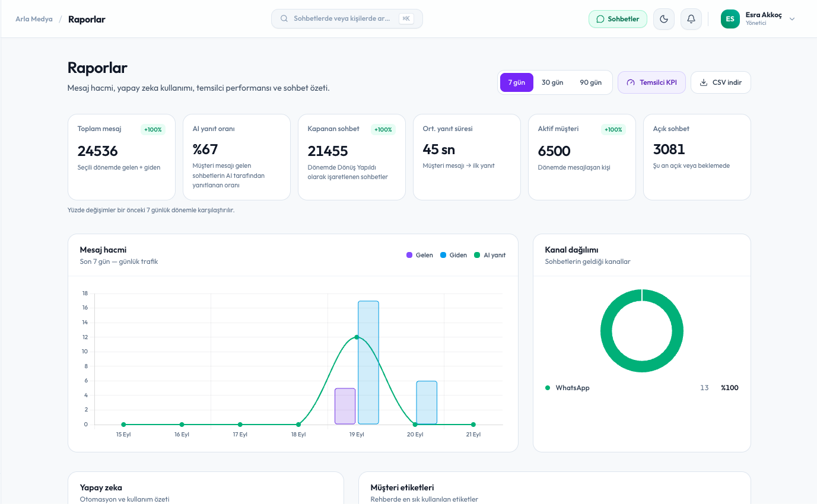Open the Toplam mesaj card
The width and height of the screenshot is (817, 504).
(122, 157)
